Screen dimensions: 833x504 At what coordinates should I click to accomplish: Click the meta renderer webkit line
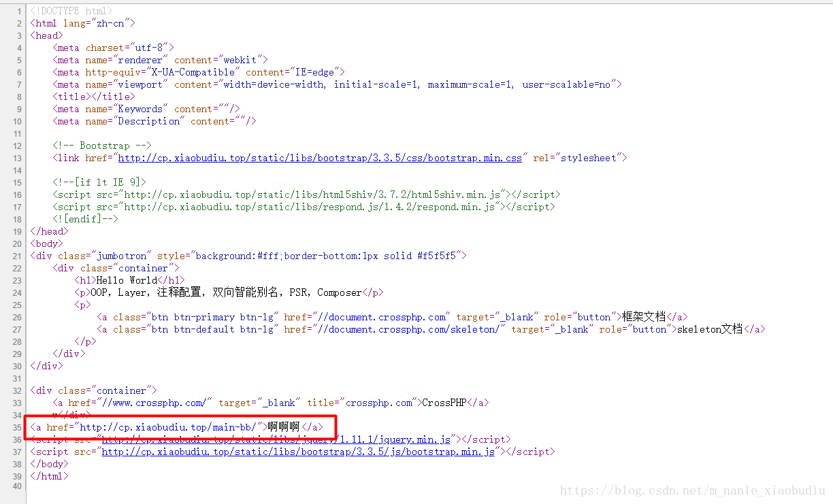click(x=160, y=60)
